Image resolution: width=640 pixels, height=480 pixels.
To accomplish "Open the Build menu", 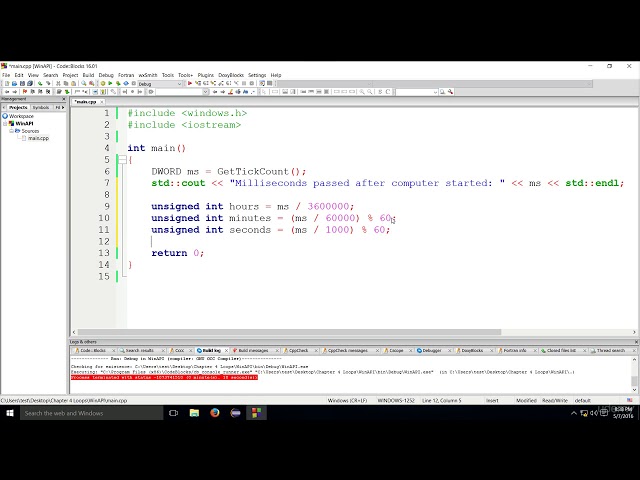I will tap(88, 75).
